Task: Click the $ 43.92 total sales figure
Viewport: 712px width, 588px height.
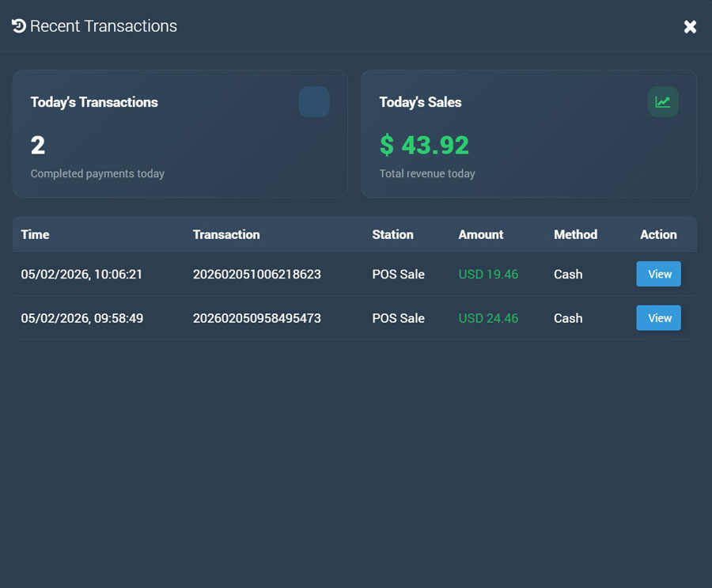Action: [424, 145]
